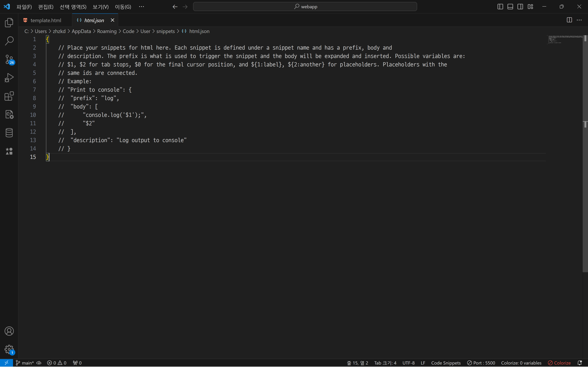Open the Explorer view in activity bar
This screenshot has width=588, height=367.
(9, 23)
